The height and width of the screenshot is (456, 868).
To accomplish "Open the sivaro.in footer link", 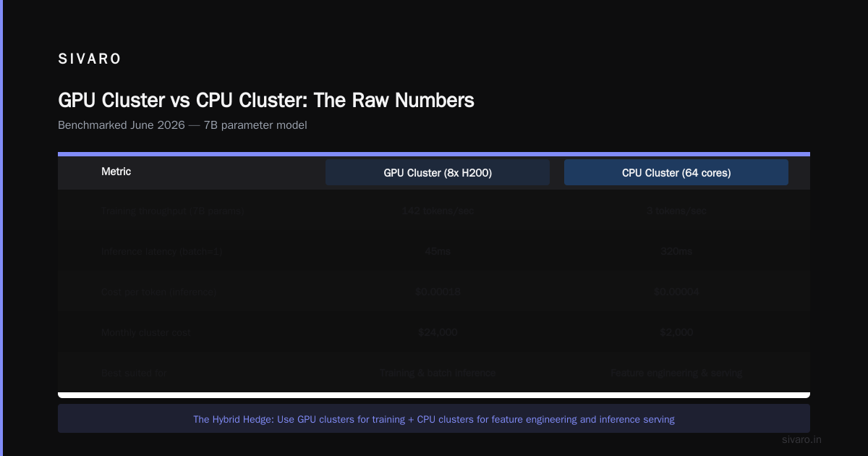I will (x=802, y=439).
